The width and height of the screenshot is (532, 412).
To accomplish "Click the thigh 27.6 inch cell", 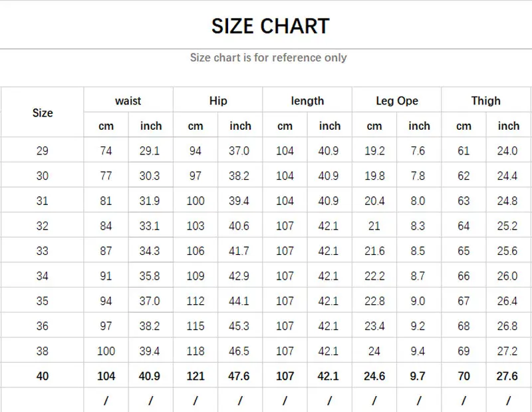I will tap(507, 377).
